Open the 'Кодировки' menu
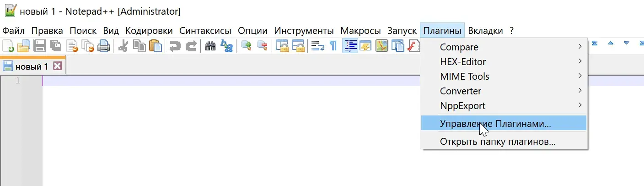 point(149,31)
